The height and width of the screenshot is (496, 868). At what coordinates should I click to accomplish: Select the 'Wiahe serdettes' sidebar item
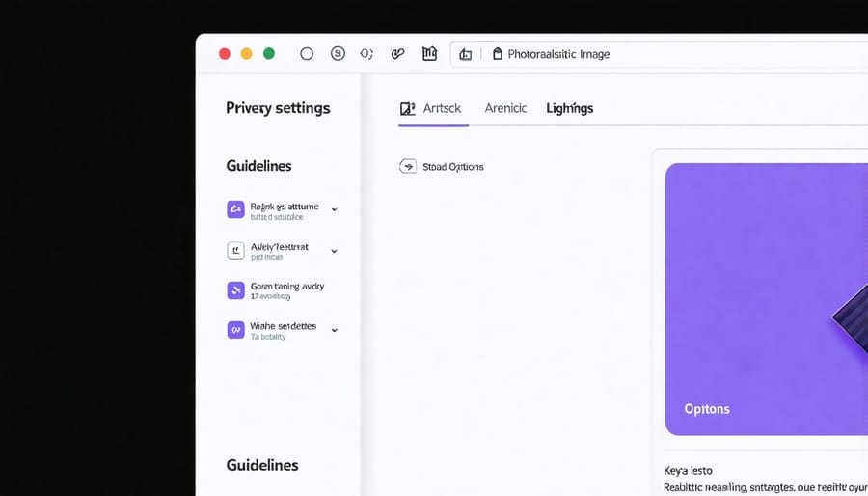283,330
